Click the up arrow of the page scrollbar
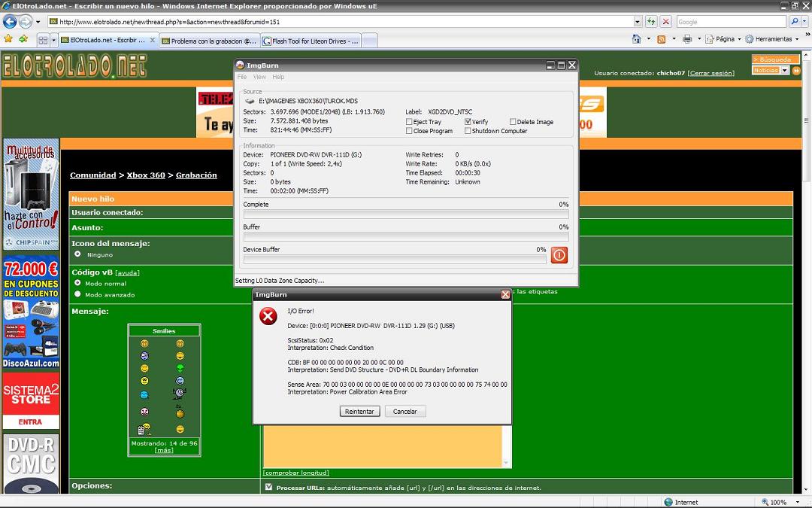The height and width of the screenshot is (508, 812). pos(806,54)
